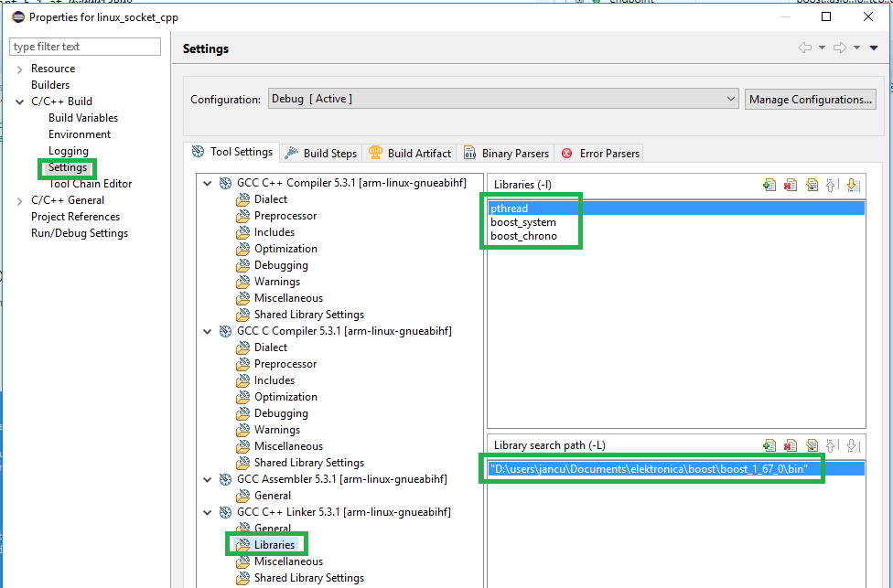Image resolution: width=893 pixels, height=588 pixels.
Task: Select Tool Chain Editor in the sidebar
Action: (90, 184)
